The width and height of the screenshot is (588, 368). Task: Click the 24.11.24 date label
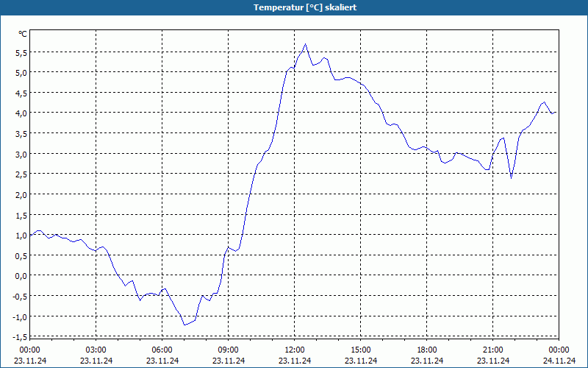click(559, 361)
